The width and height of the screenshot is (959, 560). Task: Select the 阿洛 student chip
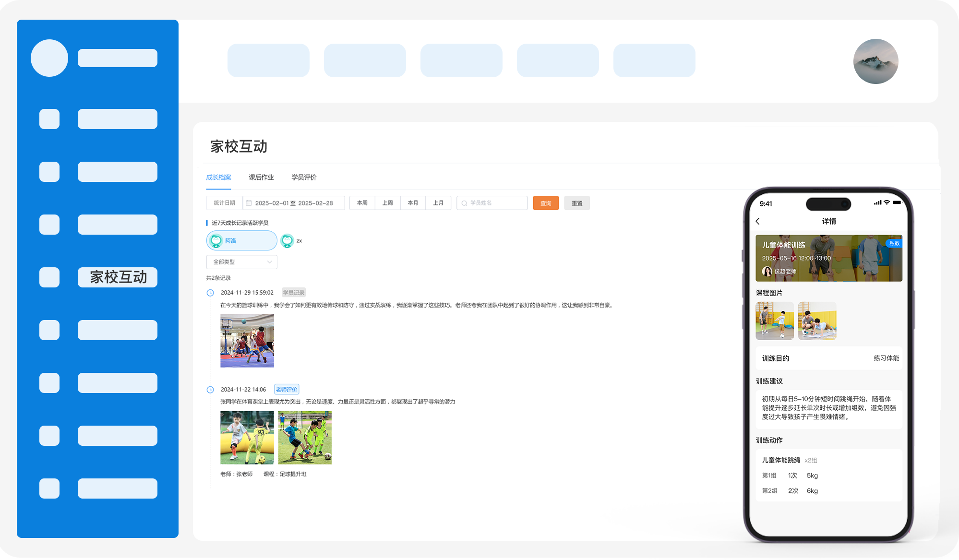click(x=241, y=240)
